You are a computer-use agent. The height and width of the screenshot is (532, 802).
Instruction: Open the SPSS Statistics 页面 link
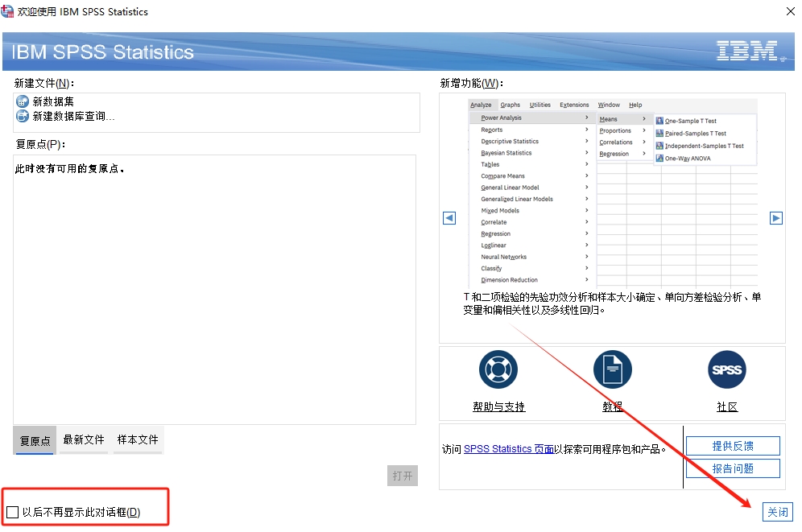click(508, 449)
